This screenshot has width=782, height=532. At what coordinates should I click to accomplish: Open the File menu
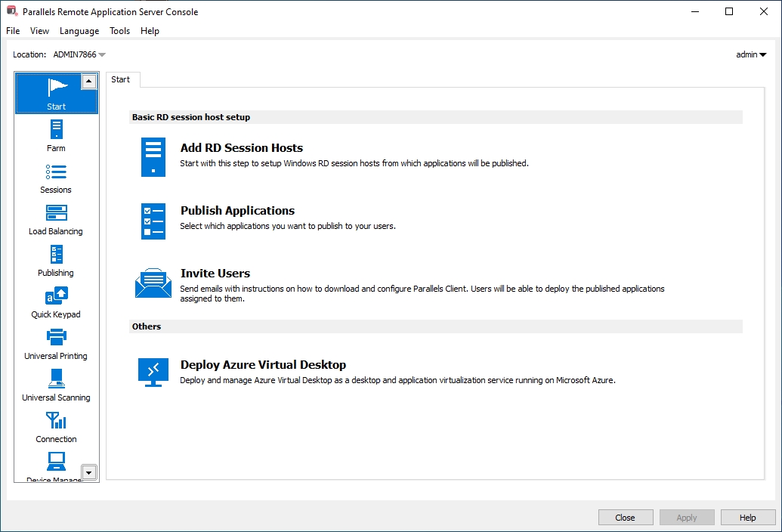pos(13,31)
